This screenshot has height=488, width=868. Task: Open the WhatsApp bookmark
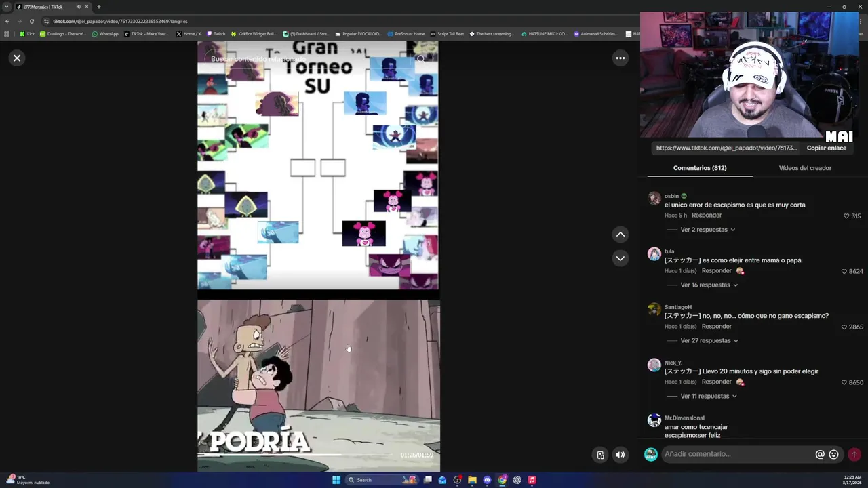coord(105,34)
